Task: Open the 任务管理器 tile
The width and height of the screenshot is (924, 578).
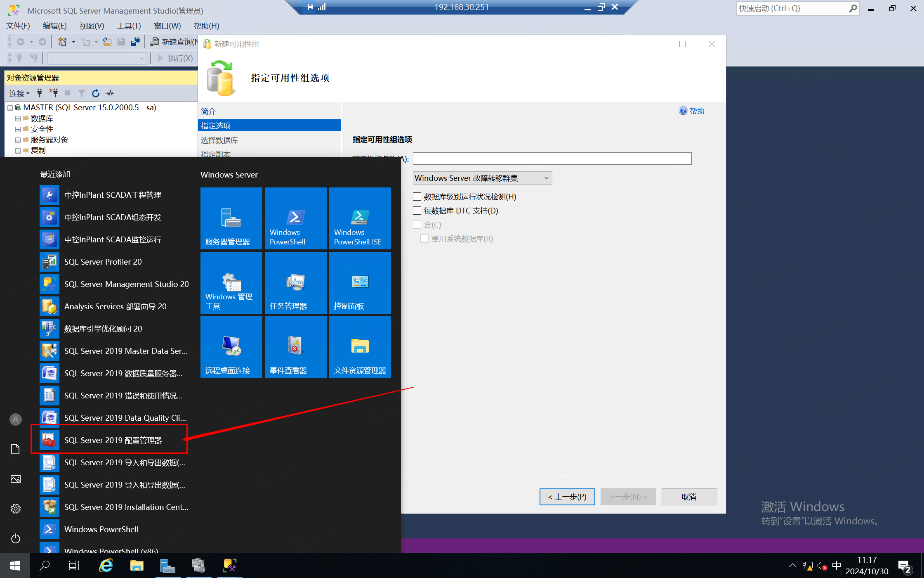Action: pos(295,283)
